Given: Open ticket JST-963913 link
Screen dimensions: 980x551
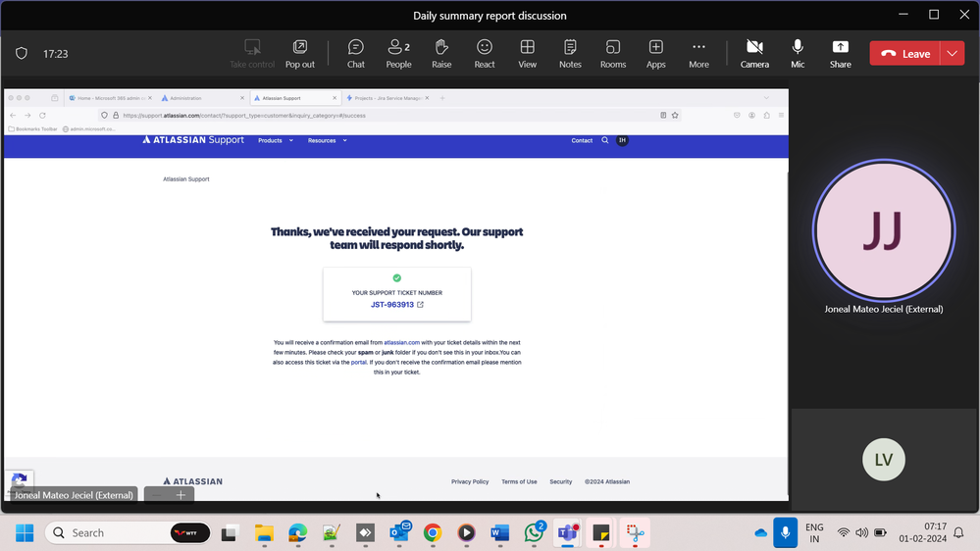Looking at the screenshot, I should click(x=397, y=305).
